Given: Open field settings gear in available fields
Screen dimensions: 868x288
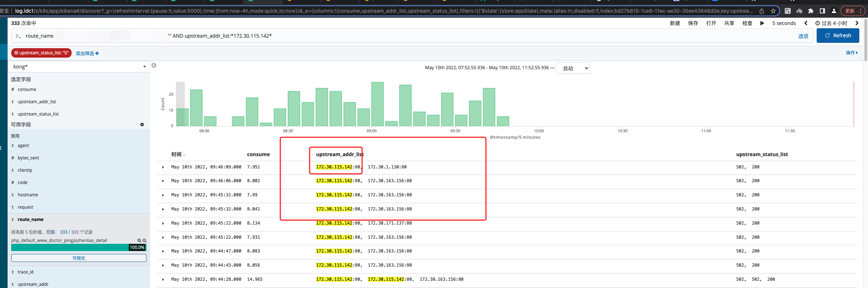Looking at the screenshot, I should [142, 125].
